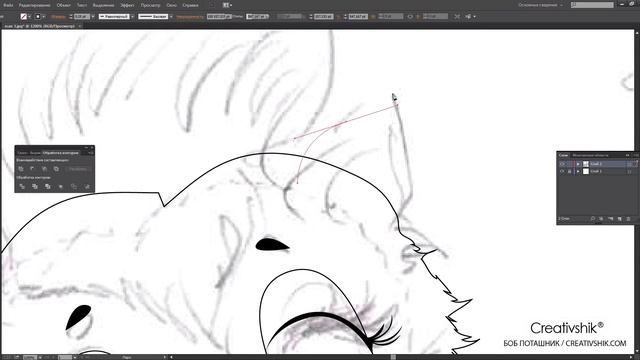Open the Просмотр menu
The image size is (640, 360).
[150, 5]
